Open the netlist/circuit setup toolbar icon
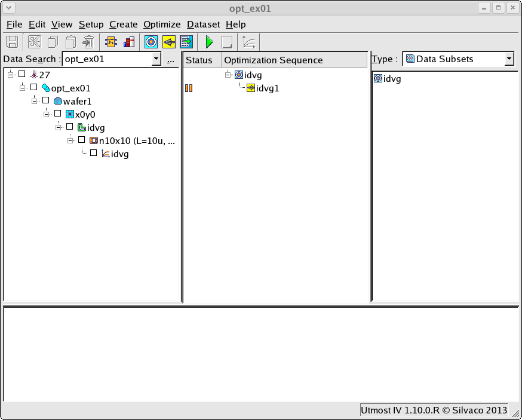This screenshot has width=522, height=420. pyautogui.click(x=111, y=42)
